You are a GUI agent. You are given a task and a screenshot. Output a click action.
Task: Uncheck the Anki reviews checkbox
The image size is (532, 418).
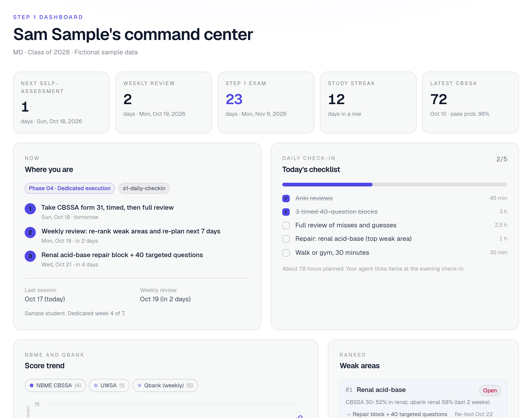(x=286, y=198)
